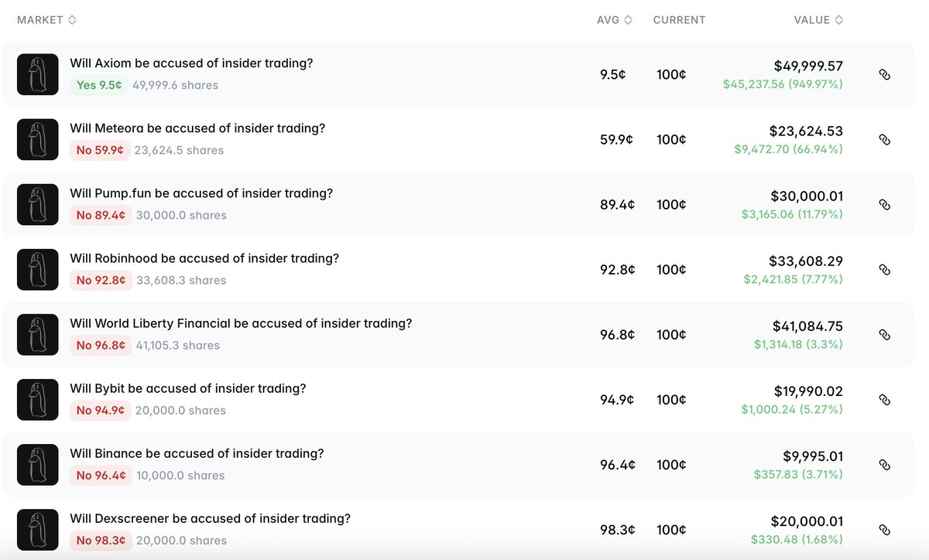
Task: Open share link for Meteora market row
Action: [x=885, y=139]
